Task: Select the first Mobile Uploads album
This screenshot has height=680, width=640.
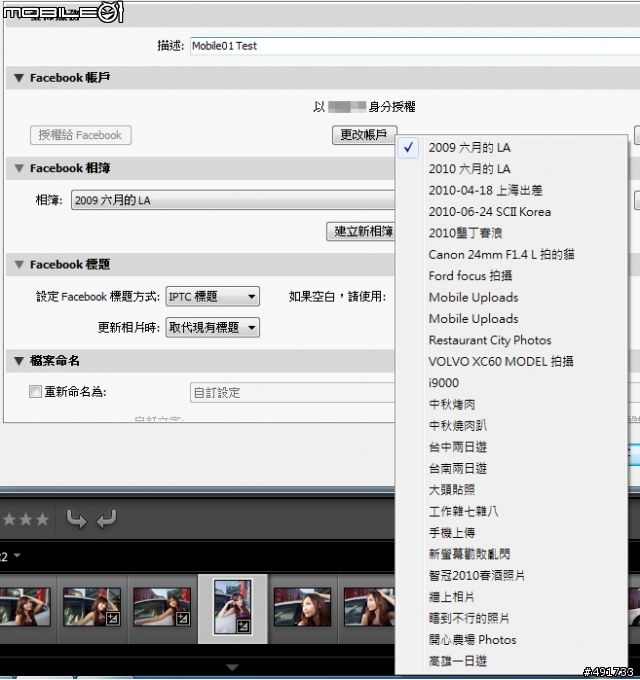Action: tap(512, 297)
